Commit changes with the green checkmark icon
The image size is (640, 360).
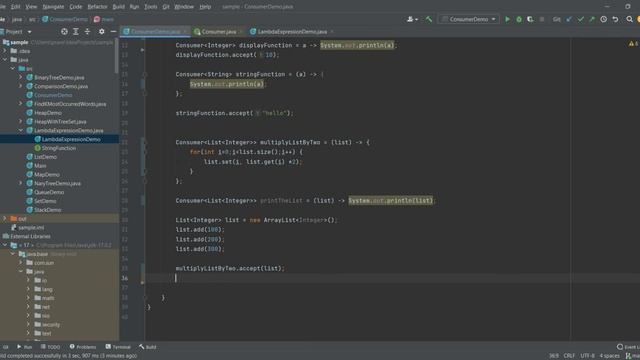580,19
